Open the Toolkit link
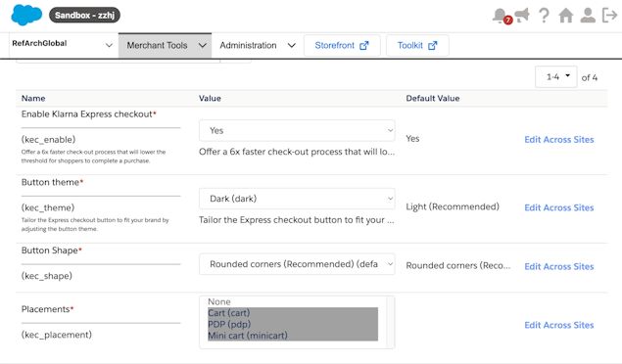This screenshot has height=364, width=622. [417, 45]
